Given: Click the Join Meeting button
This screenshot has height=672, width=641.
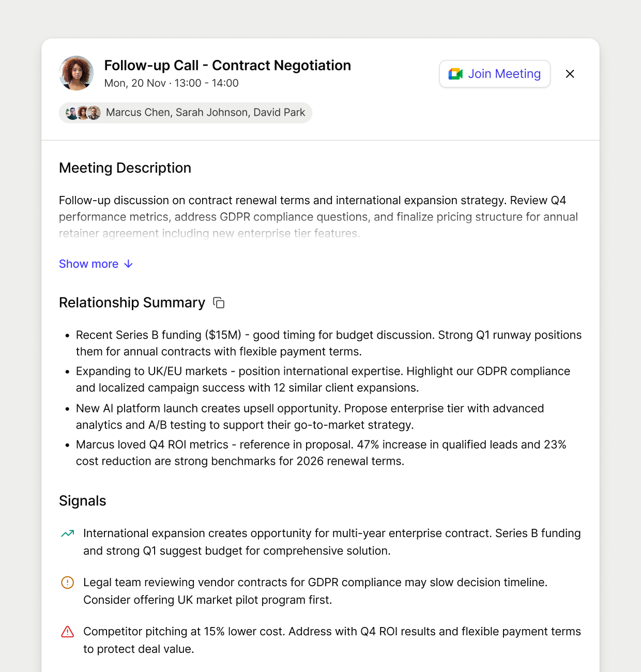Looking at the screenshot, I should (x=495, y=74).
